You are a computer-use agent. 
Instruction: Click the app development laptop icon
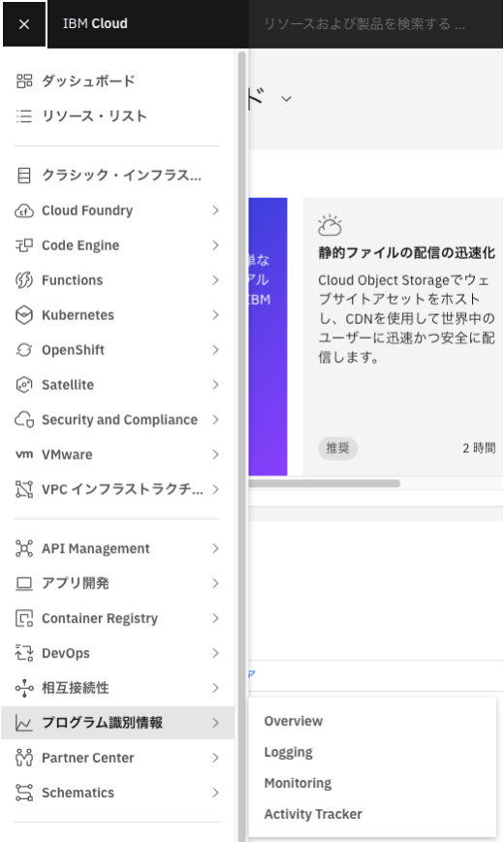point(24,583)
